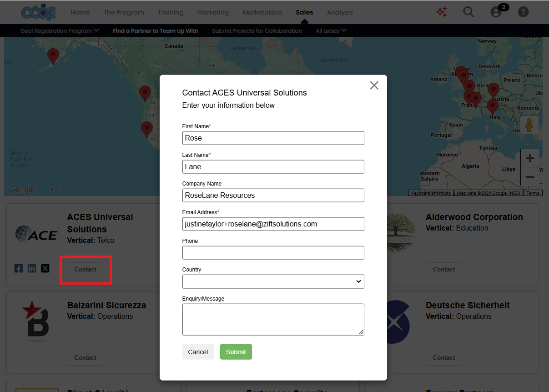Open map Keyboard shortcuts link
Viewport: 549px width, 392px height.
coord(431,193)
